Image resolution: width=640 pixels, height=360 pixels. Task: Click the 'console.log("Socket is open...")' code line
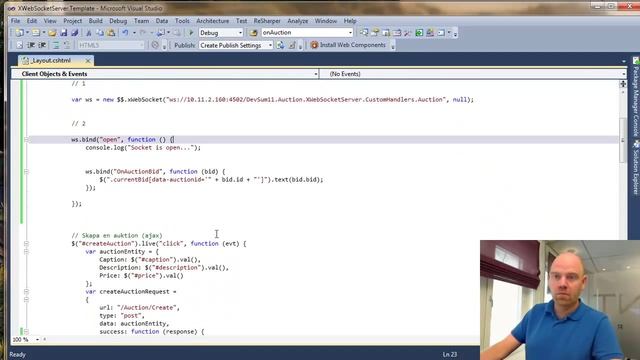point(143,148)
